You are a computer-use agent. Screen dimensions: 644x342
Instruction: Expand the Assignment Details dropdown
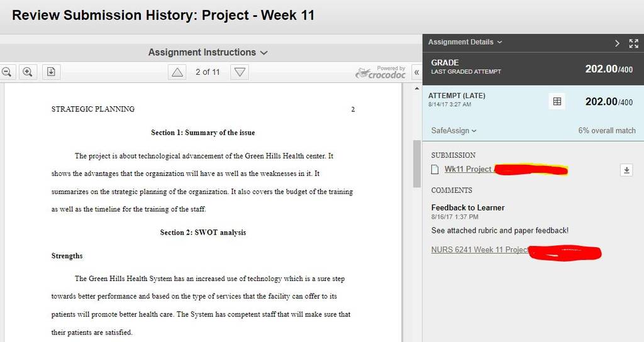(x=465, y=42)
